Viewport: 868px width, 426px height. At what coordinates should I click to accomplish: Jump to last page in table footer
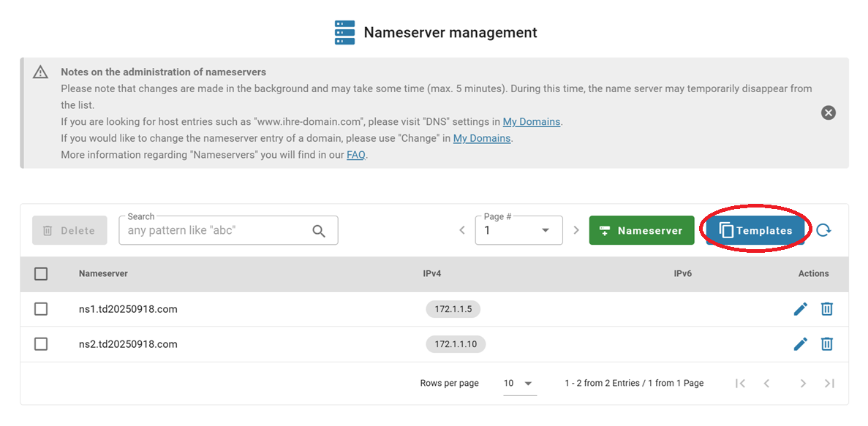tap(829, 384)
